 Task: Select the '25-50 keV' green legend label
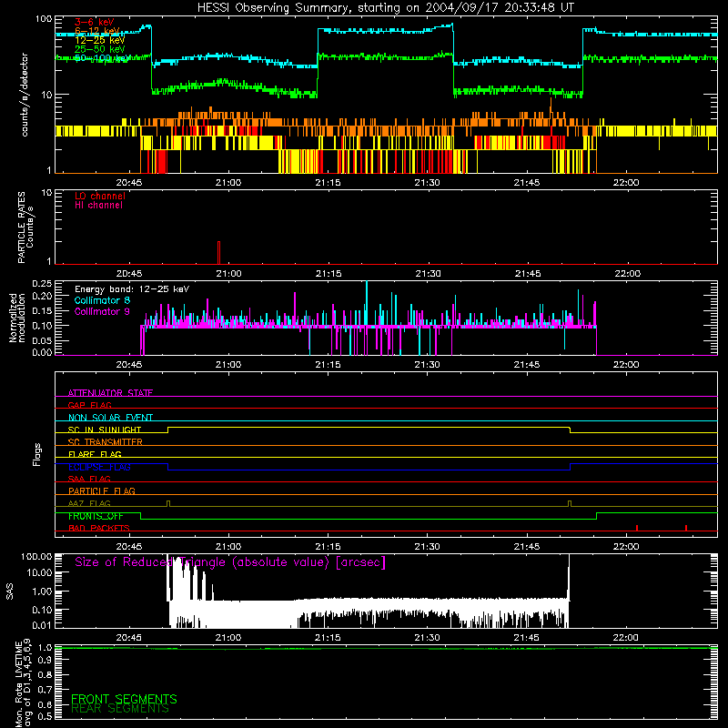99,49
